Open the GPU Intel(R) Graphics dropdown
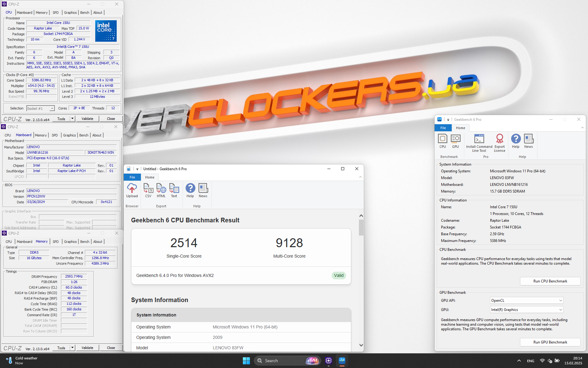Viewport: 588px width, 368px height. (x=526, y=310)
